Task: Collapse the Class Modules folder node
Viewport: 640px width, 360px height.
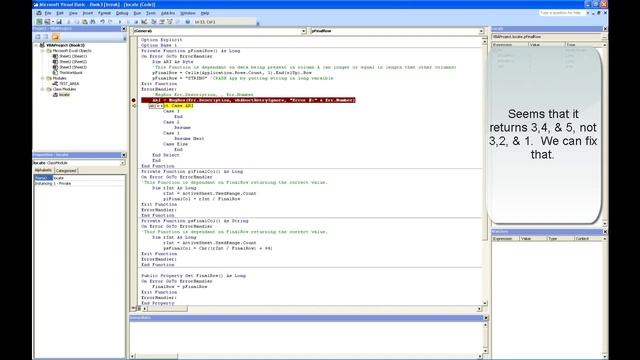Action: pyautogui.click(x=42, y=89)
